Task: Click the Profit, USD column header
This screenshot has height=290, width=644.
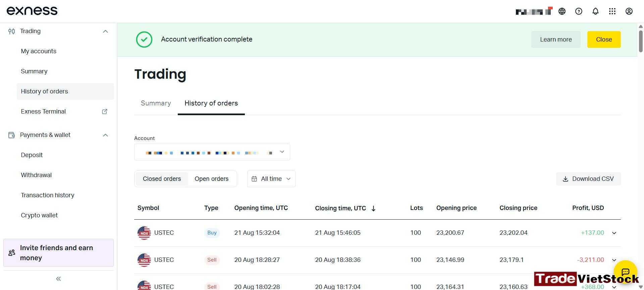Action: [588, 208]
